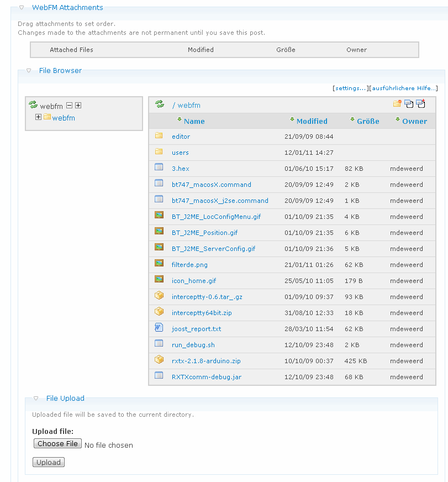Refresh the file listing pane
Viewport: 448px width, 482px height.
pos(160,104)
